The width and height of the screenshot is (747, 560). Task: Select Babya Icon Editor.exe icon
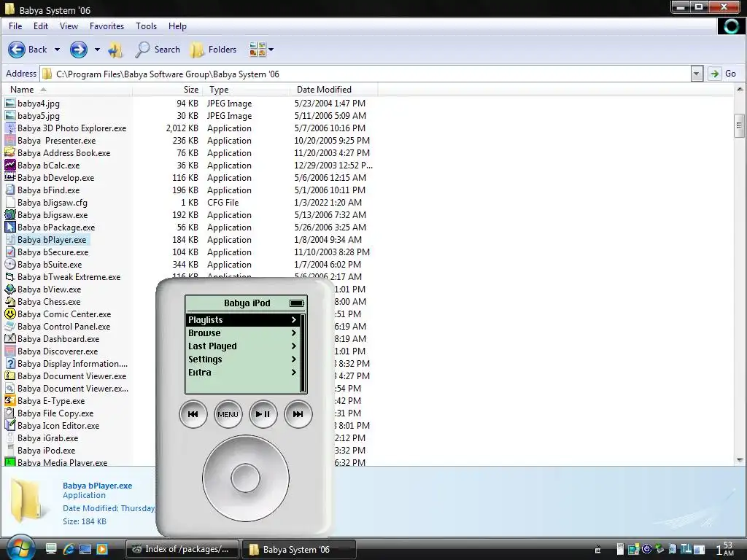click(x=10, y=425)
